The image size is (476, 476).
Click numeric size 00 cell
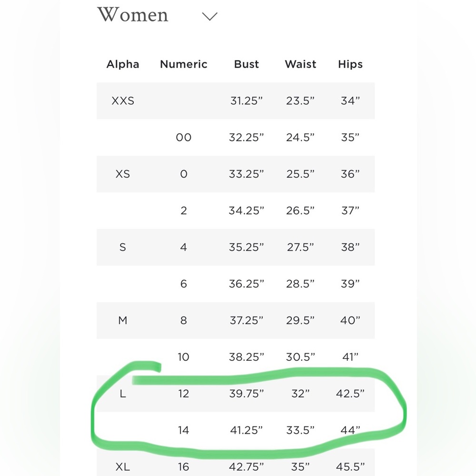(x=184, y=138)
